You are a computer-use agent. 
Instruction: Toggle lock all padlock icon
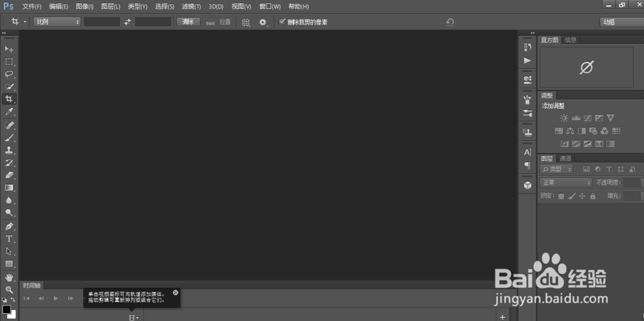pyautogui.click(x=592, y=197)
